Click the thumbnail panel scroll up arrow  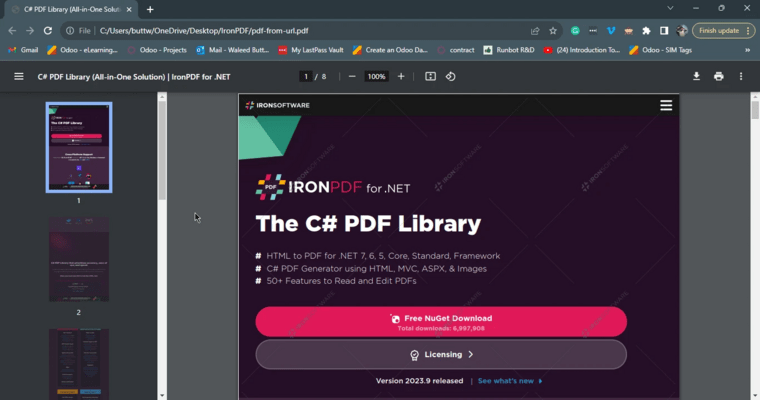click(162, 97)
